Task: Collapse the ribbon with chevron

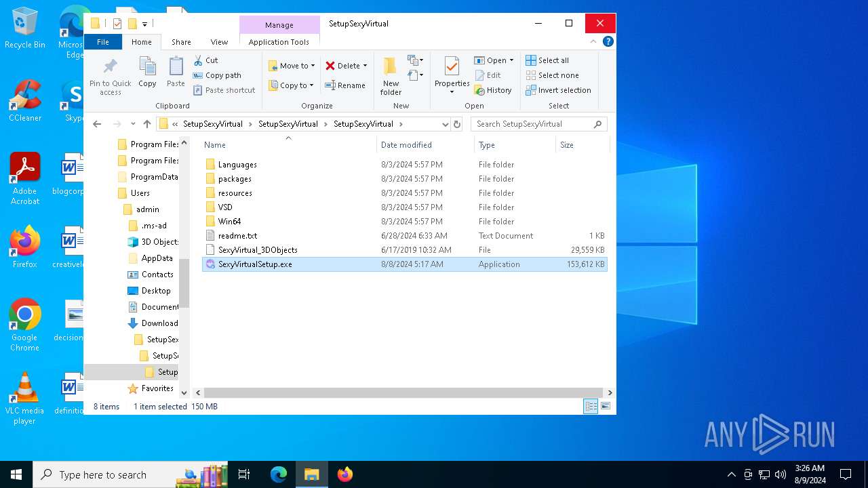Action: coord(593,41)
